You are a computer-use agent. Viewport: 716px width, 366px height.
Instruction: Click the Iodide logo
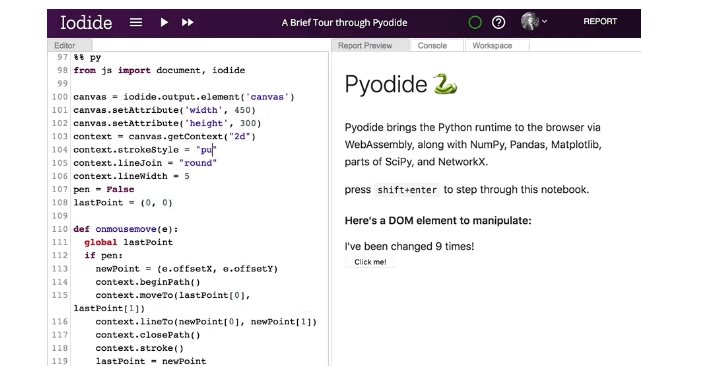point(86,22)
